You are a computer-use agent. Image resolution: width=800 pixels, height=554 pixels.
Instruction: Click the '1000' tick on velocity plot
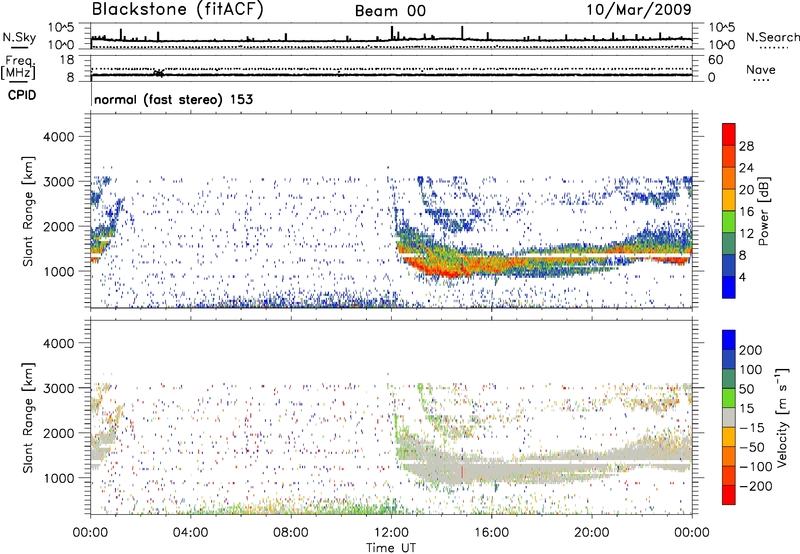click(x=59, y=478)
